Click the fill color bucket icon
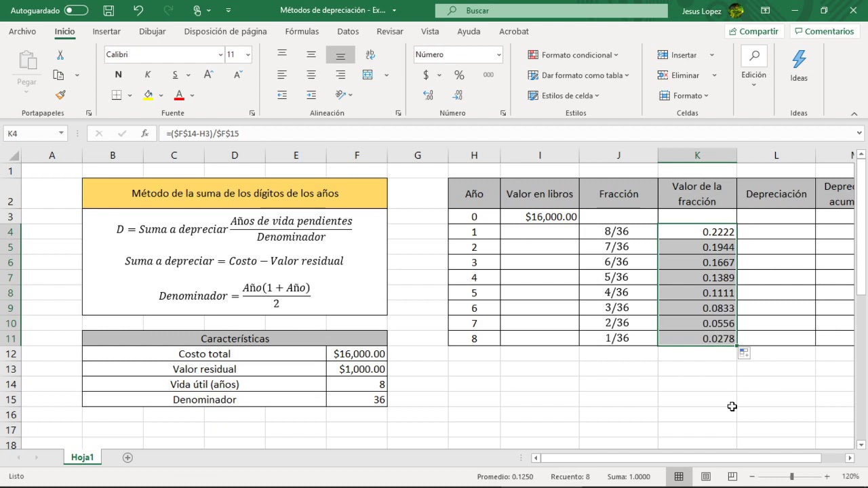This screenshot has height=488, width=868. [149, 96]
